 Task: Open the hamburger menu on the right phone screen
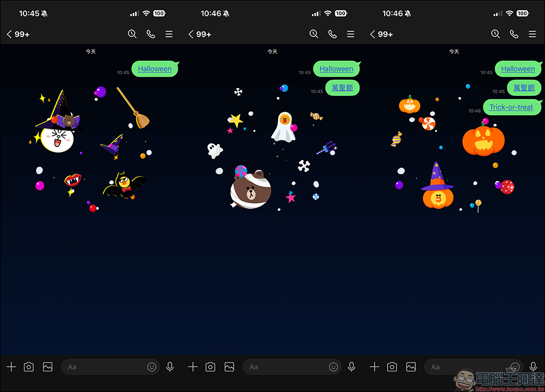532,34
